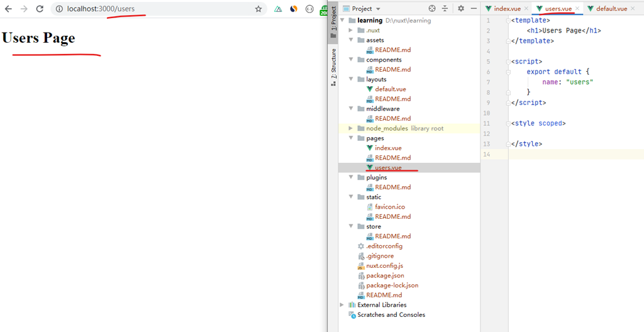The image size is (644, 332).
Task: Hide the Project tool window with the minus icon
Action: [x=474, y=9]
